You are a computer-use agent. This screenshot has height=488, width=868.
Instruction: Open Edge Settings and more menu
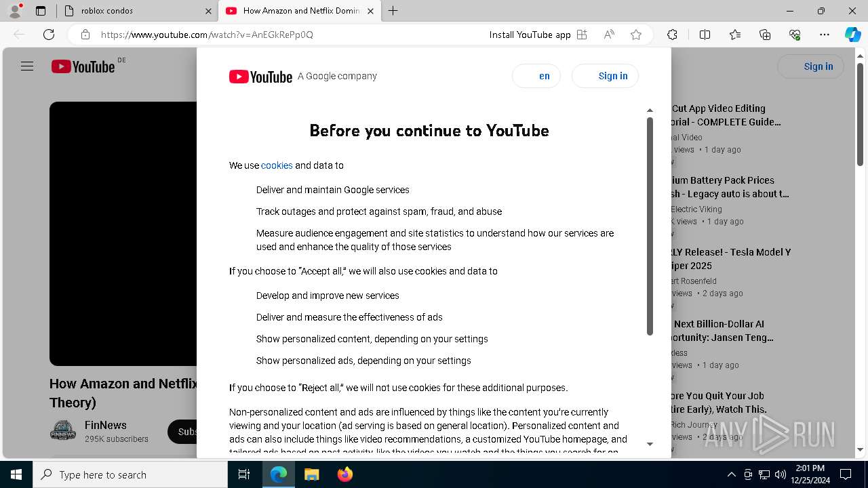pyautogui.click(x=825, y=35)
